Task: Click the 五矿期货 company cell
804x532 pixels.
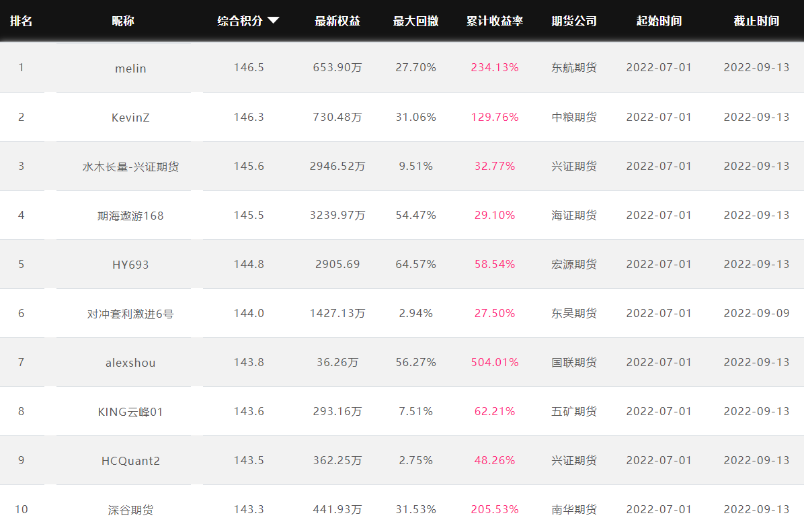Action: coord(574,411)
